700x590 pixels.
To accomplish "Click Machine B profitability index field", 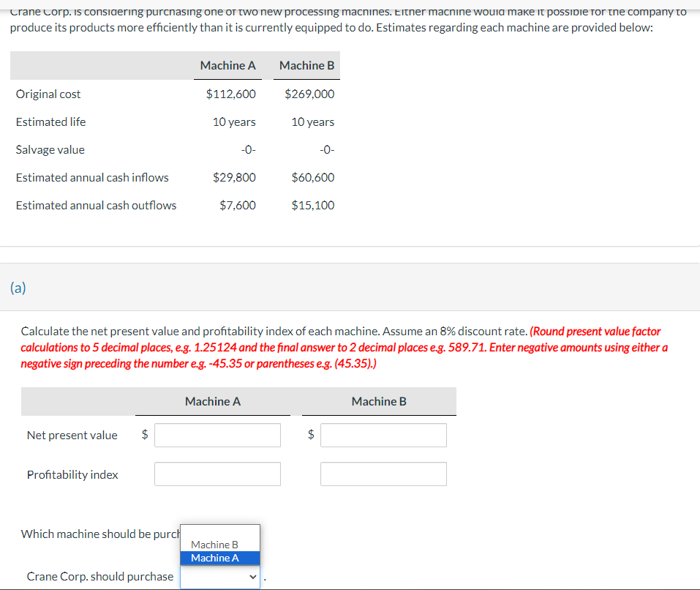I will [x=383, y=474].
